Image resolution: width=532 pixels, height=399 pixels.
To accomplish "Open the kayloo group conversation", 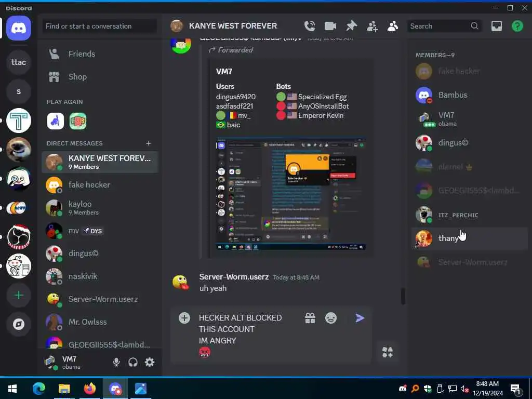I will [x=100, y=208].
